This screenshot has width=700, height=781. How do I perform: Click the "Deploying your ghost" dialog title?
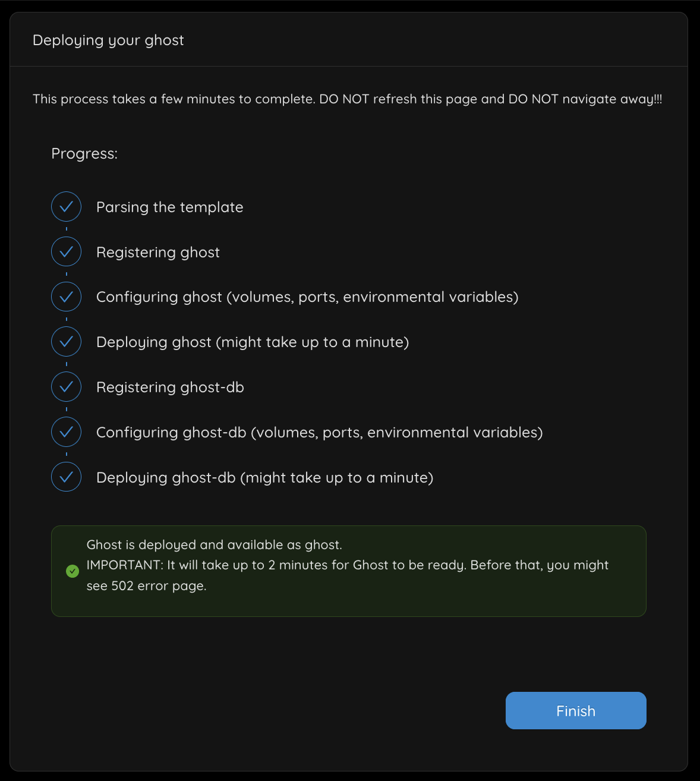[x=108, y=40]
